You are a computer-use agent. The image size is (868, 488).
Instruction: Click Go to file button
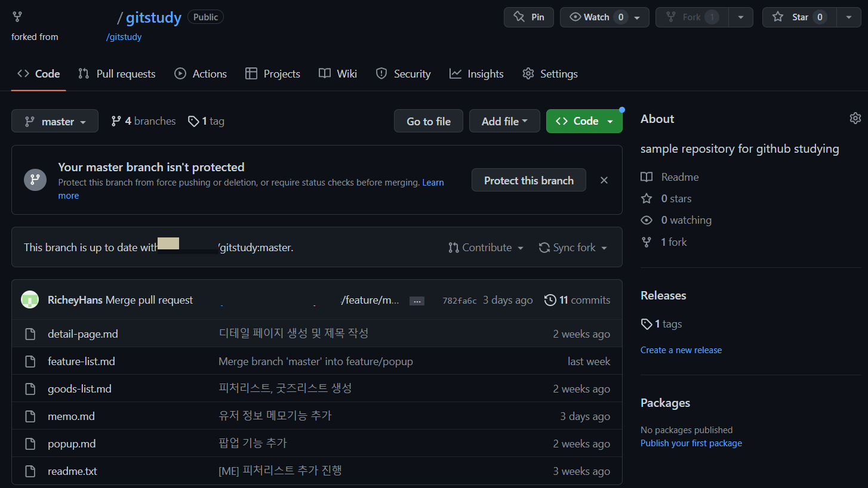pyautogui.click(x=429, y=121)
